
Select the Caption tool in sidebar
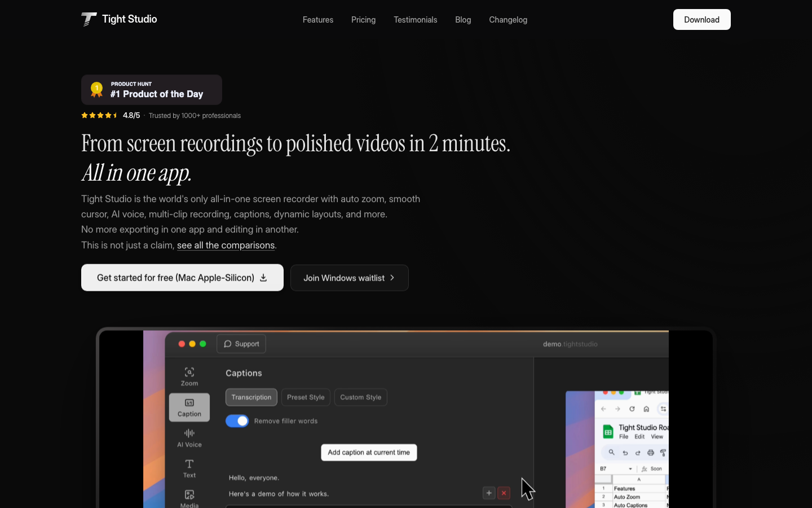click(189, 408)
